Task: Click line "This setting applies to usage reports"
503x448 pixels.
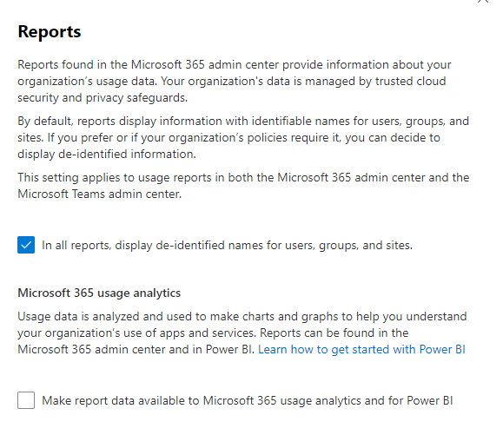Action: (243, 178)
